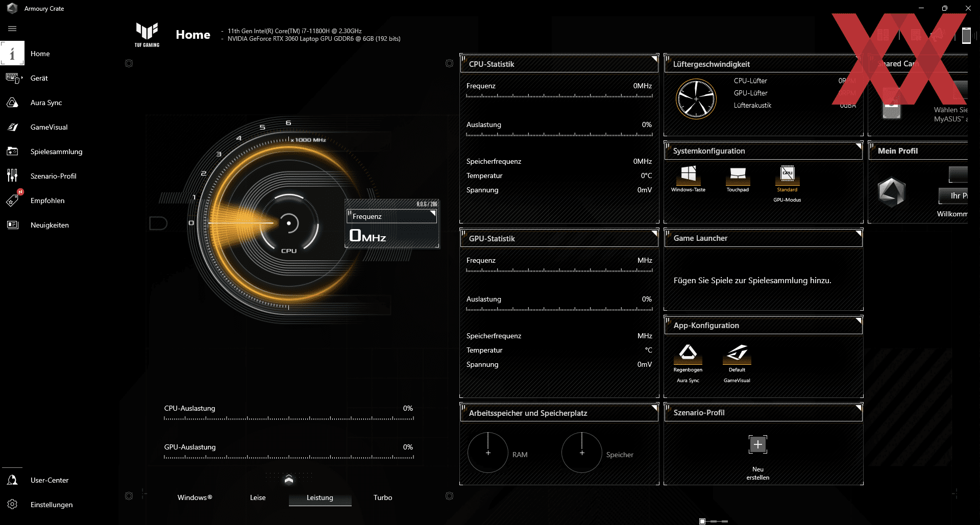Click the TUF Gaming logo
980x525 pixels.
(x=147, y=34)
